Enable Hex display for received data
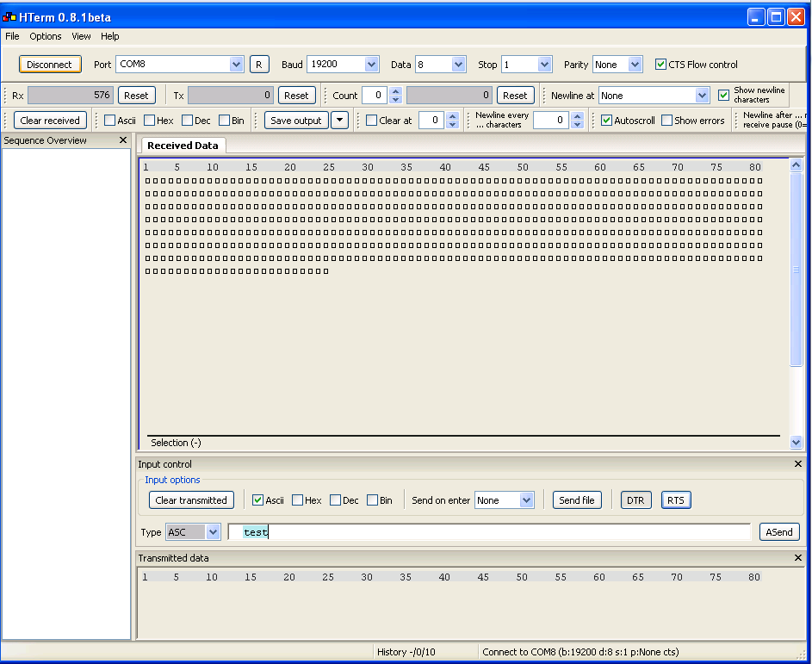The height and width of the screenshot is (664, 812). (149, 121)
